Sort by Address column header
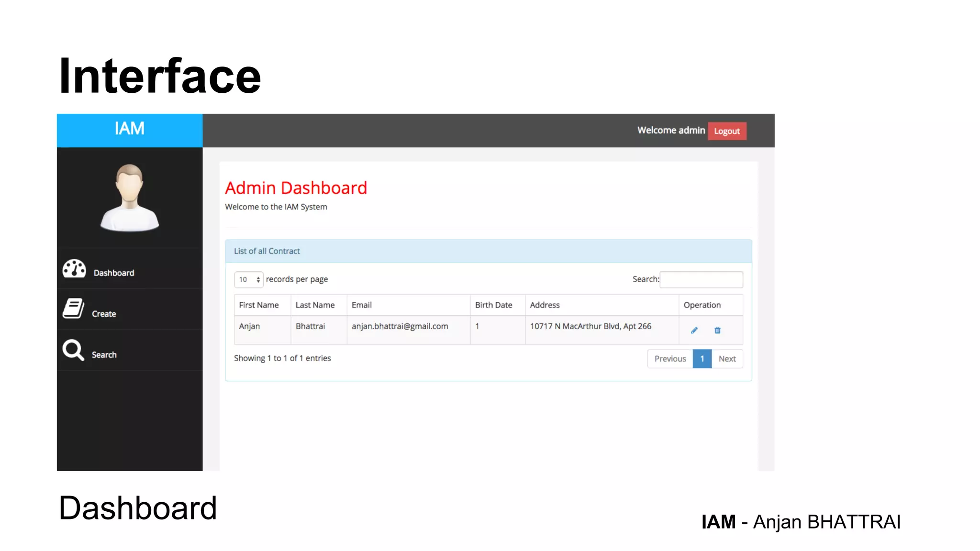 click(602, 305)
